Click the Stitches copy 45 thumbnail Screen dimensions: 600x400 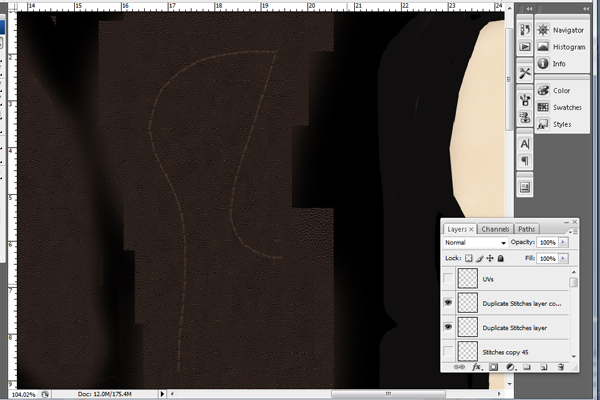click(x=468, y=351)
